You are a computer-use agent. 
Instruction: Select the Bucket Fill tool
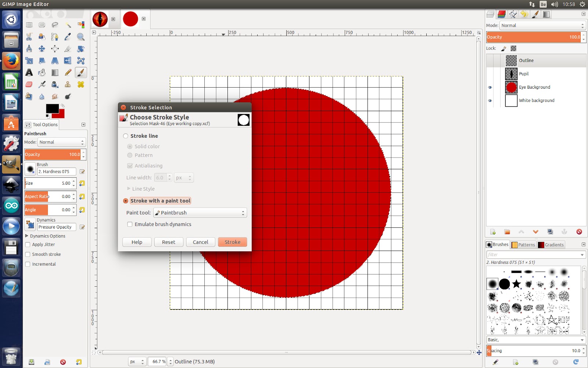pos(42,72)
